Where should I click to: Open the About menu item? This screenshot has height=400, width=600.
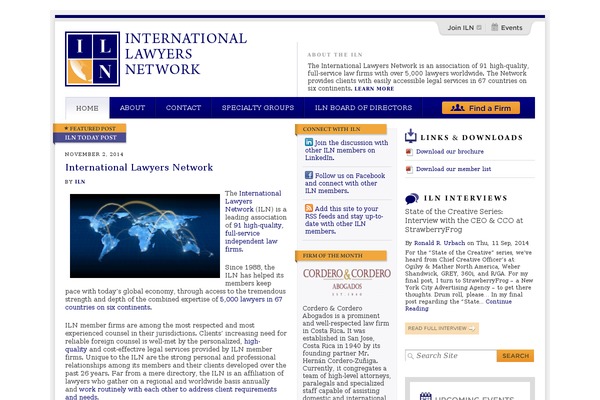(132, 108)
